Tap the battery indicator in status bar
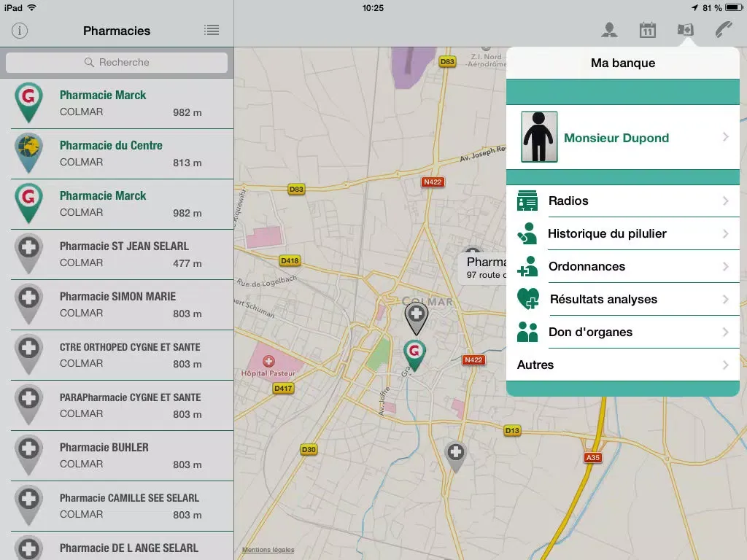This screenshot has height=560, width=747. tap(734, 7)
